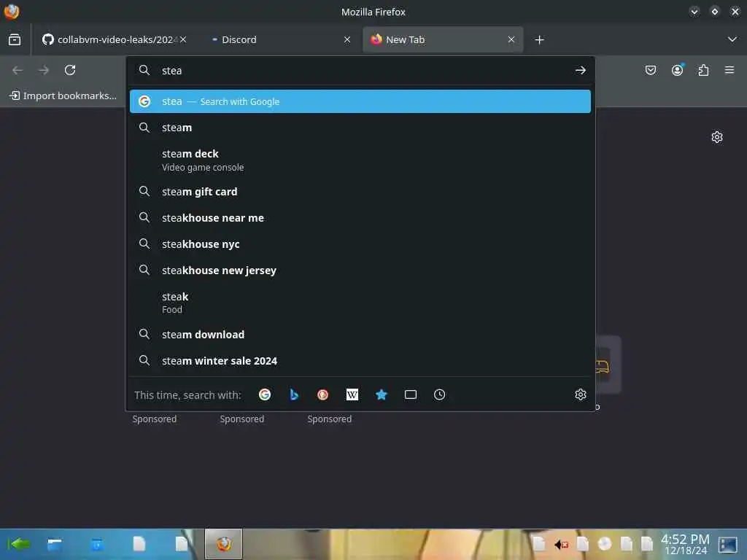Click the muted volume tray icon

coord(561,544)
